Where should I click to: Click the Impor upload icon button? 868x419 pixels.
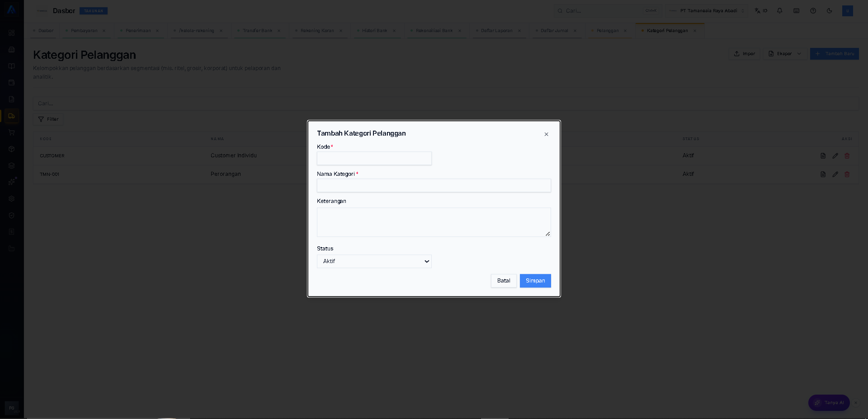coord(744,54)
